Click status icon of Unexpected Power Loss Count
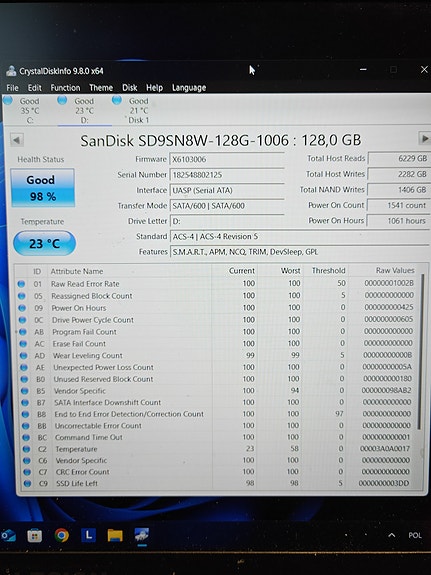The image size is (431, 575). 24,367
